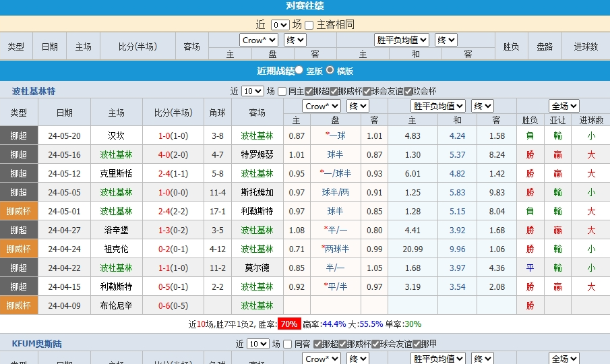Click the 0-6(0-5) score versus 布伦尼辛
This screenshot has height=364, width=610.
click(173, 305)
